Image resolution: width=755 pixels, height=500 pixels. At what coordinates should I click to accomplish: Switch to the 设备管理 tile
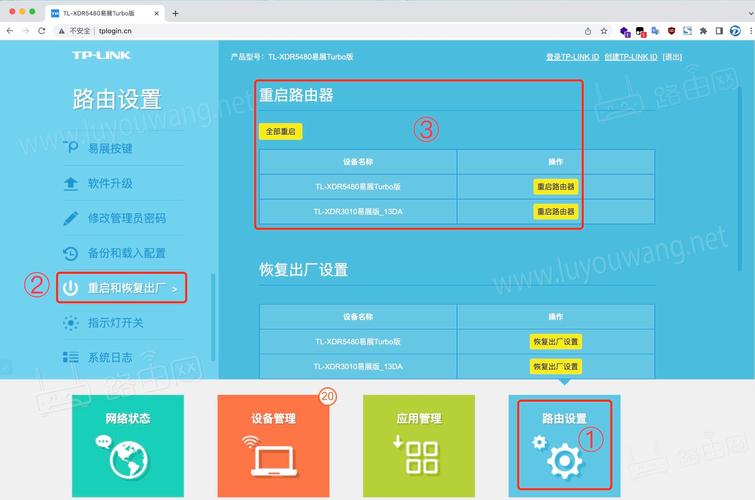[x=273, y=446]
